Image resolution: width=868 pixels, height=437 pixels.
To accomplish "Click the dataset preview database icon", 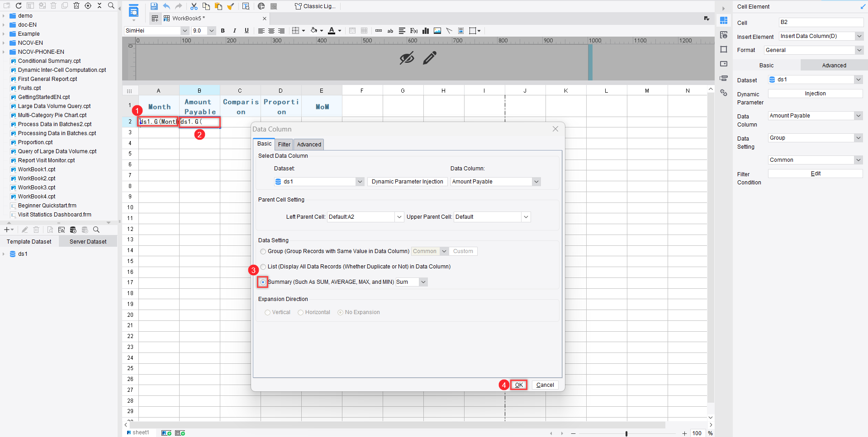I will tap(73, 230).
